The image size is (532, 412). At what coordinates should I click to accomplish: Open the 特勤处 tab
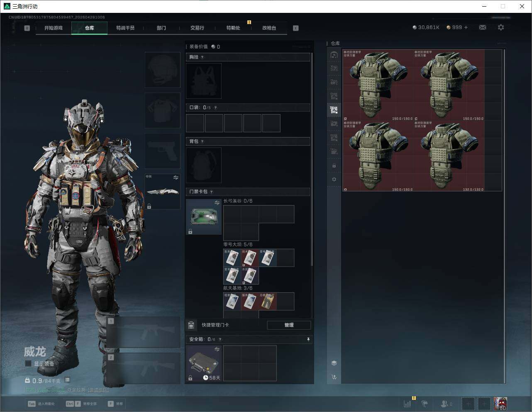coord(233,28)
